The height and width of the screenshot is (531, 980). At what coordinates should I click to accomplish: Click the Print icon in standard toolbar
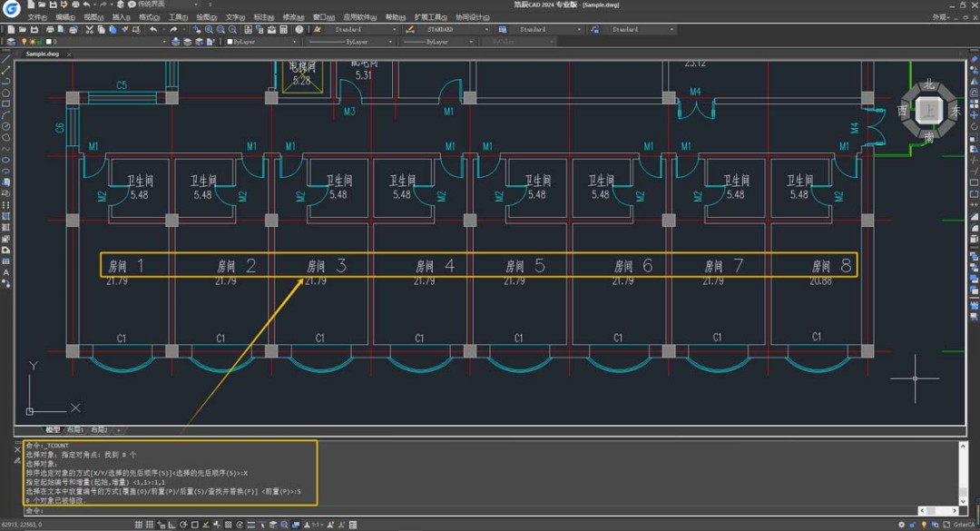coord(50,29)
